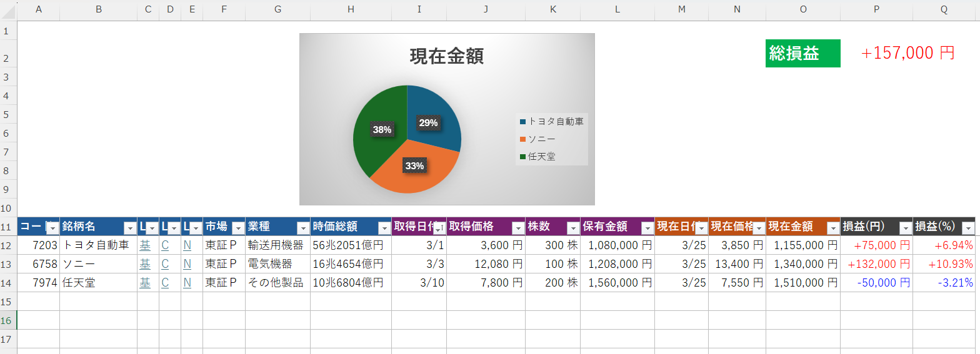980x354 pixels.
Task: Open filter dropdown on 業種 header
Action: tap(303, 228)
